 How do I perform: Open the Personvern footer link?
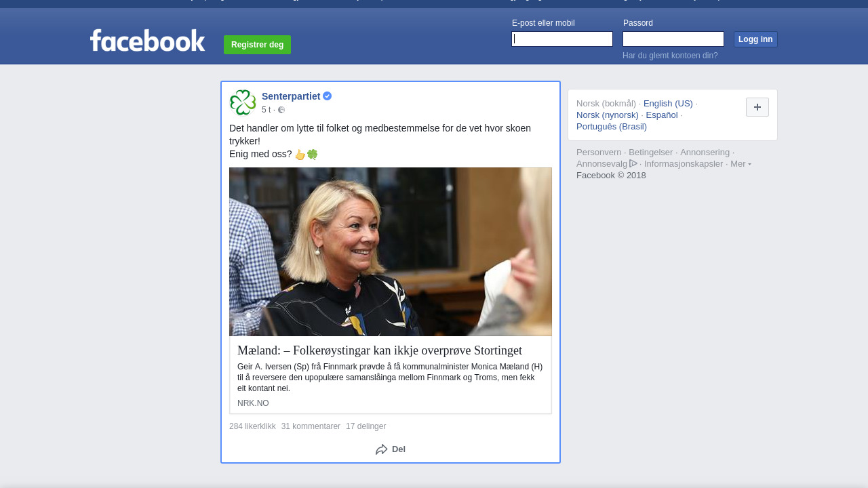click(x=599, y=152)
